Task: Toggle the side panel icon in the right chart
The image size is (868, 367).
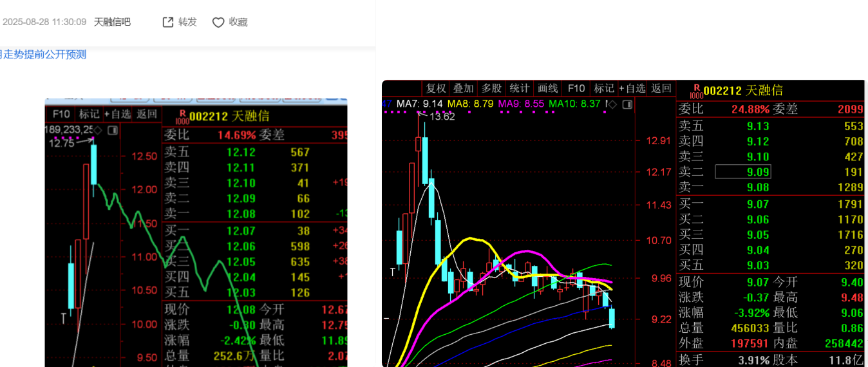Action: [627, 104]
